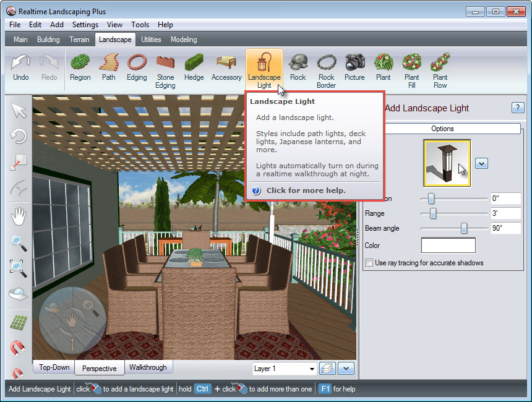Activate the pan hand tool in sidebar
532x402 pixels.
coord(19,217)
